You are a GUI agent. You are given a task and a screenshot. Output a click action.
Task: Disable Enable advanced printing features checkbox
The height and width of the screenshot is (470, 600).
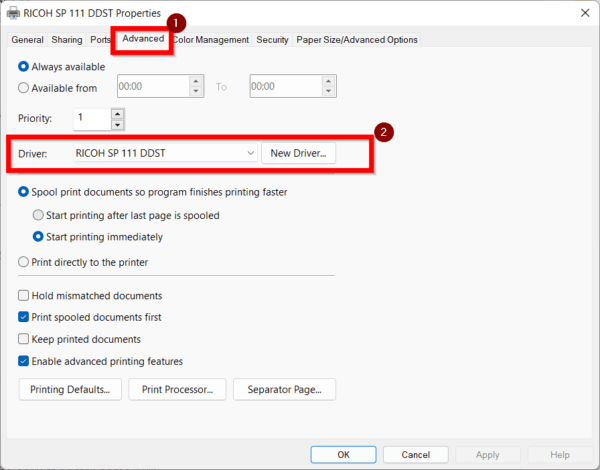click(25, 361)
